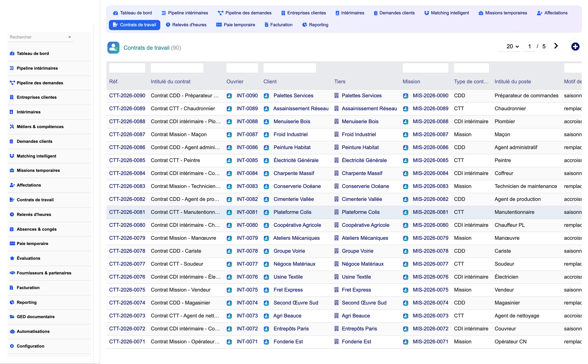This screenshot has height=364, width=588.
Task: Go to next page with the arrow
Action: (x=556, y=46)
